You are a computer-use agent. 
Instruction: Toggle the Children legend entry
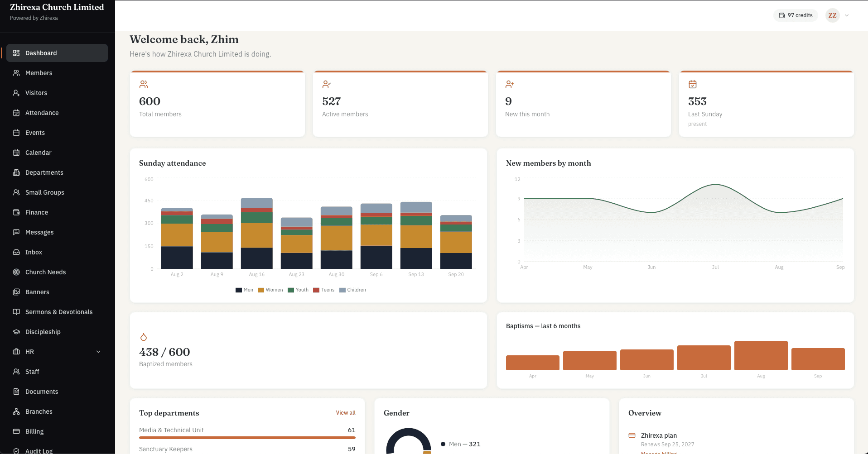[352, 290]
